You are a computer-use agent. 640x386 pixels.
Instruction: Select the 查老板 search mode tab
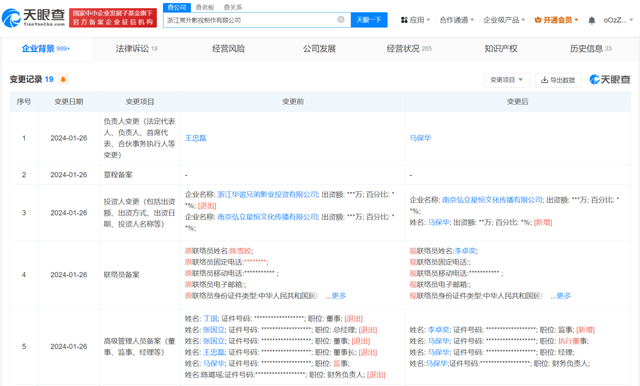coord(204,7)
